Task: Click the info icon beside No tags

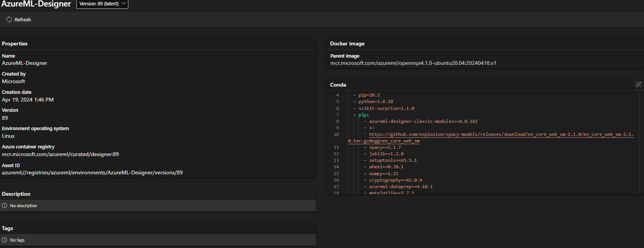Action: [x=5, y=240]
